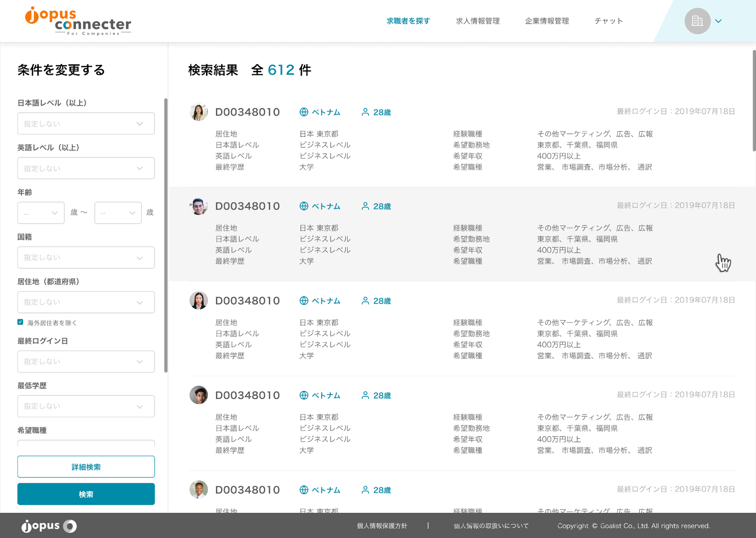This screenshot has height=538, width=756.
Task: Click the jopus connecter logo
Action: click(78, 21)
